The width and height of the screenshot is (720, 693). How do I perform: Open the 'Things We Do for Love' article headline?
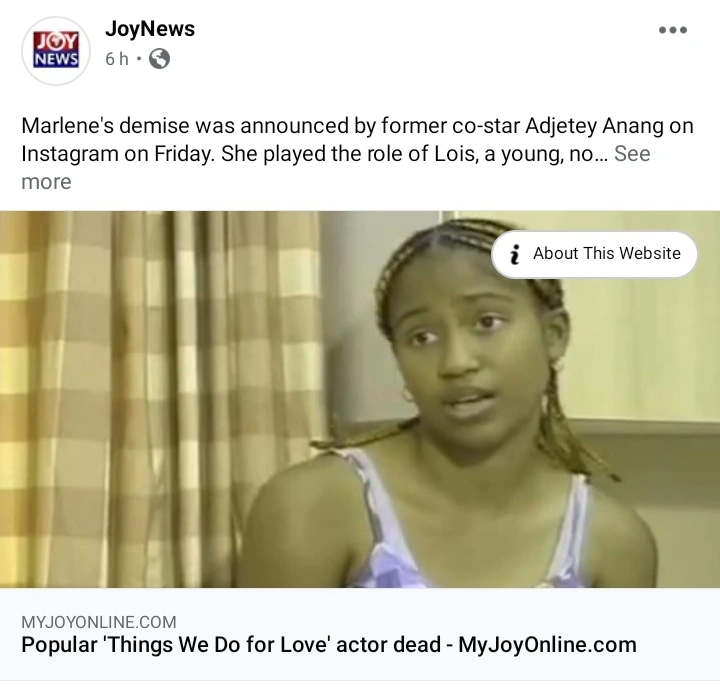pyautogui.click(x=329, y=644)
